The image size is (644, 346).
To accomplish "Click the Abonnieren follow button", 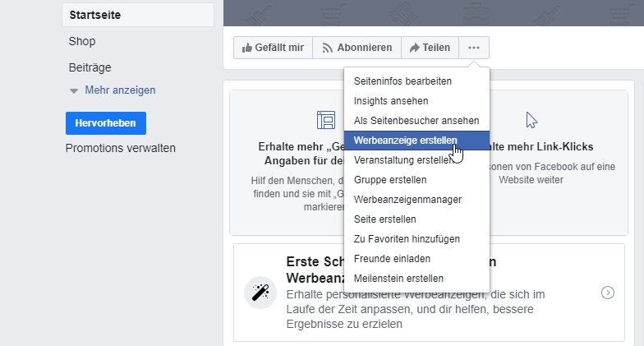I will coord(356,48).
